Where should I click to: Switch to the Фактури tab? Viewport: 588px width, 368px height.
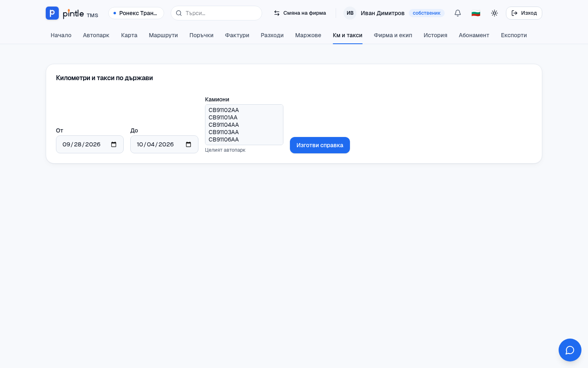237,35
